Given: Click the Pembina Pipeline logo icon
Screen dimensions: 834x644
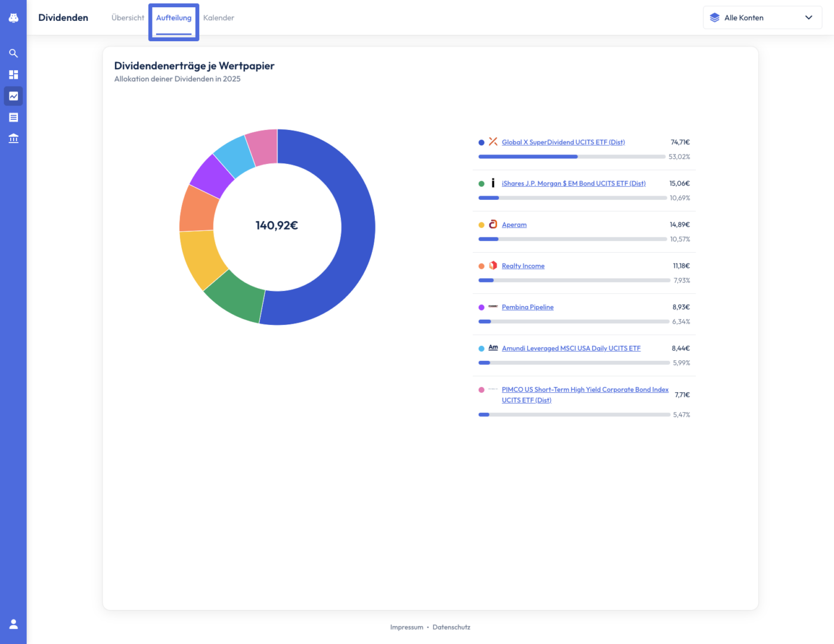Looking at the screenshot, I should 493,306.
